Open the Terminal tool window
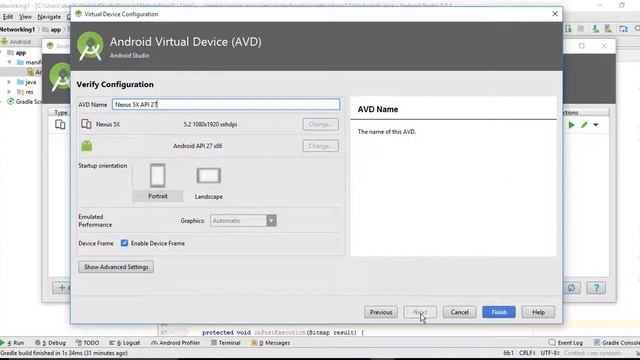Image resolution: width=640 pixels, height=360 pixels. pos(225,343)
